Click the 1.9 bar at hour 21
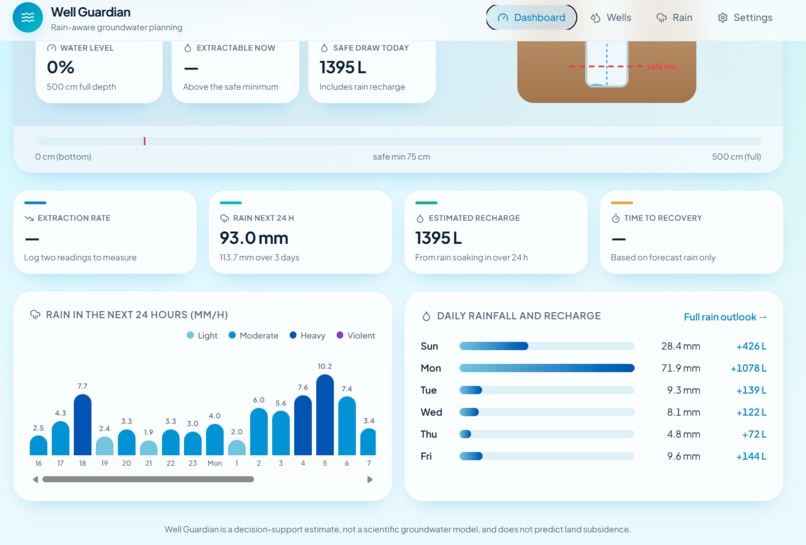806x545 pixels. pos(149,447)
